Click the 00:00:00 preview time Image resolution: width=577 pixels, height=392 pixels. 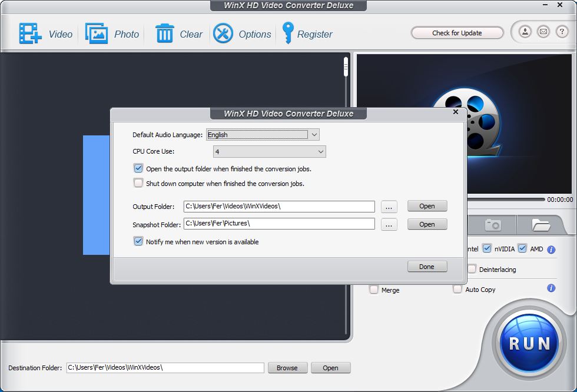(x=560, y=200)
